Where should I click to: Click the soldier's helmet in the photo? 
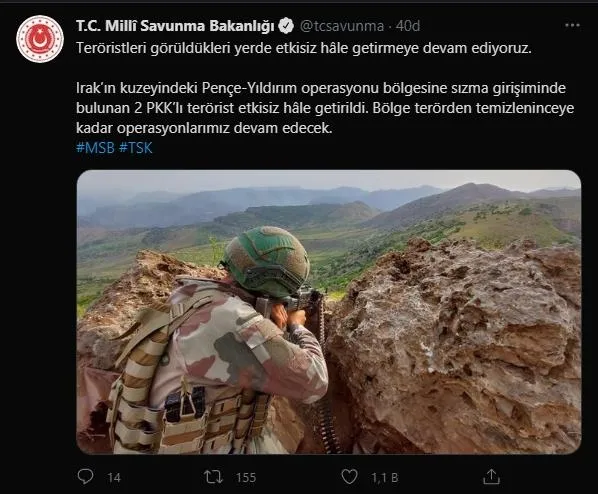(x=266, y=261)
